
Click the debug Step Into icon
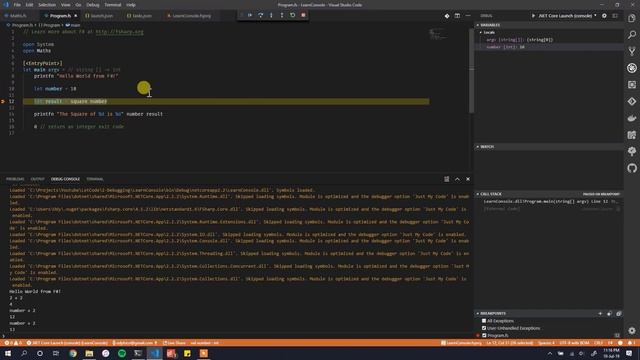(x=271, y=15)
